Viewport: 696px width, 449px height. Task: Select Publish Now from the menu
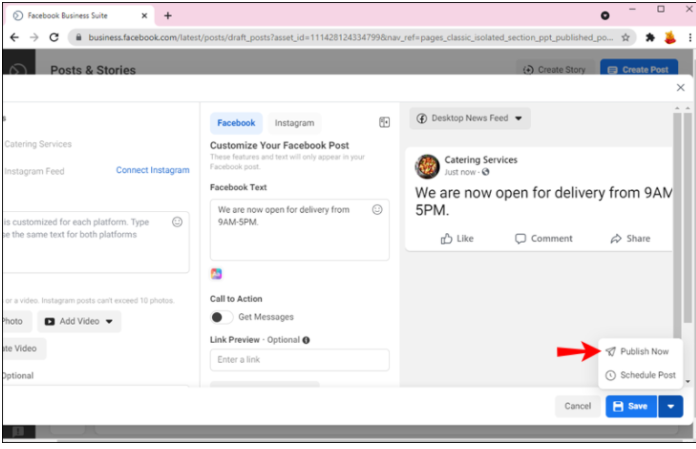click(x=640, y=351)
